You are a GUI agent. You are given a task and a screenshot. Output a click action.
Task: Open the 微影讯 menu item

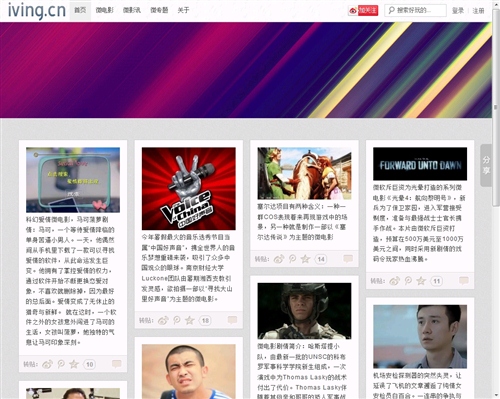(x=132, y=10)
